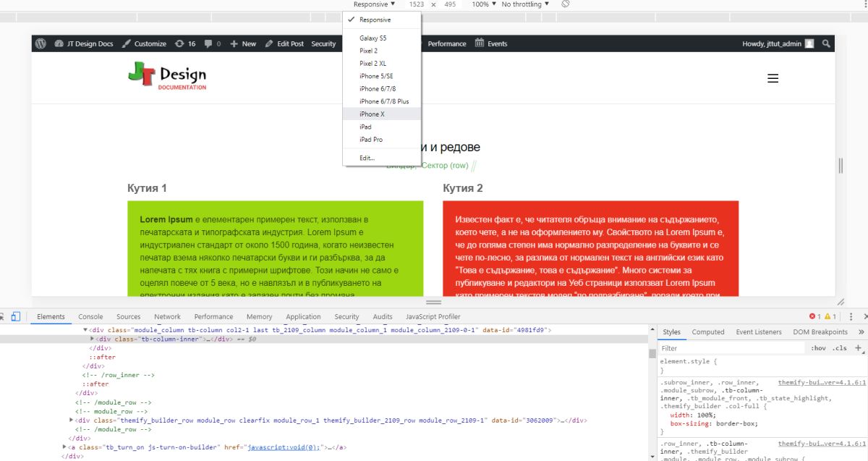Click the search magnifier in admin bar

(826, 43)
